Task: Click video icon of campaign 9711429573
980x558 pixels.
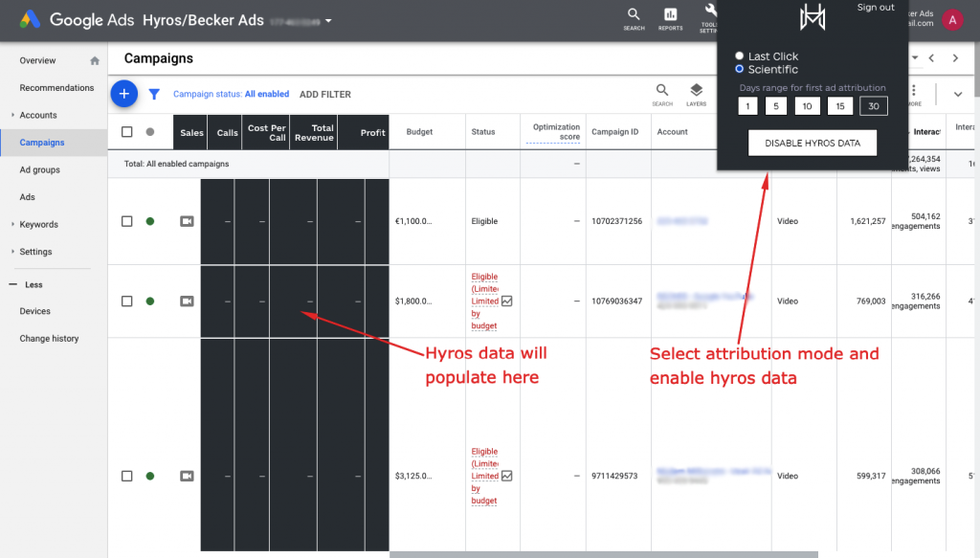Action: tap(187, 476)
